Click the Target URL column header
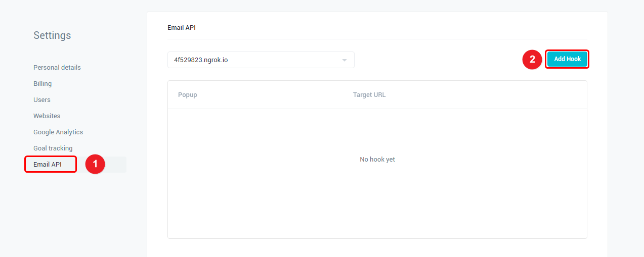The image size is (644, 257). click(369, 95)
